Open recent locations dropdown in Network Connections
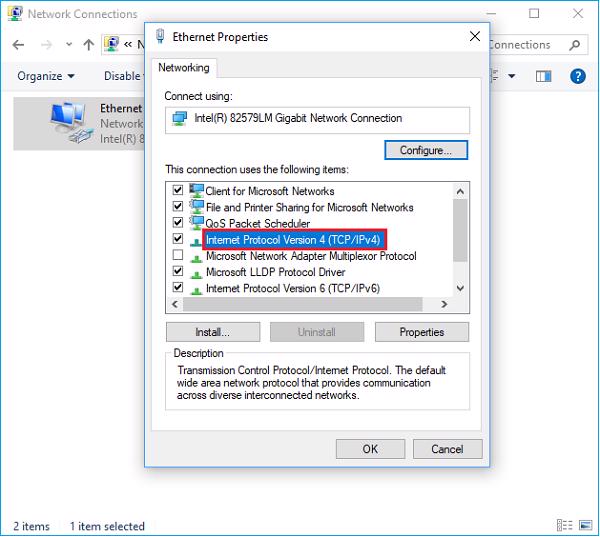600x537 pixels. pos(69,44)
